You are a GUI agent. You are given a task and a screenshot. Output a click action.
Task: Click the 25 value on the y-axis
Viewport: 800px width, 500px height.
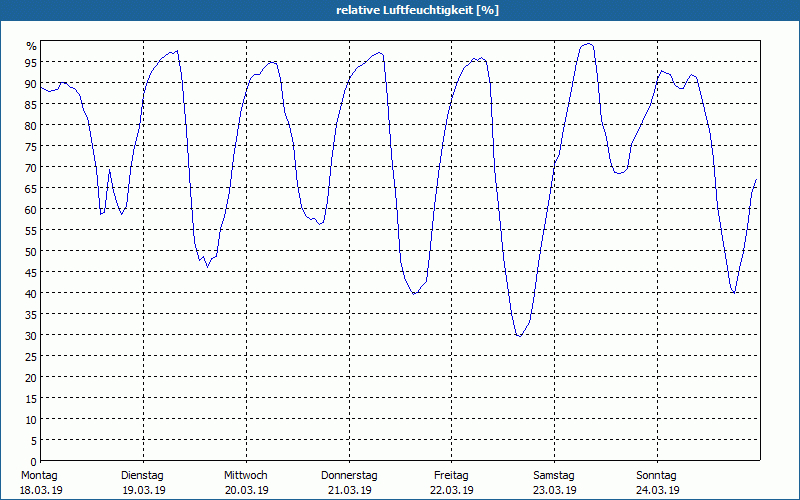pos(31,356)
